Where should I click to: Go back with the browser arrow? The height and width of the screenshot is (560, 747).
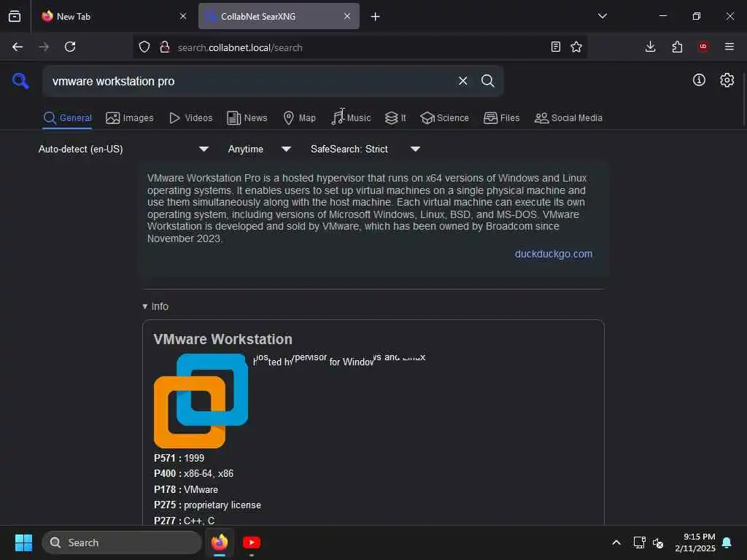18,47
